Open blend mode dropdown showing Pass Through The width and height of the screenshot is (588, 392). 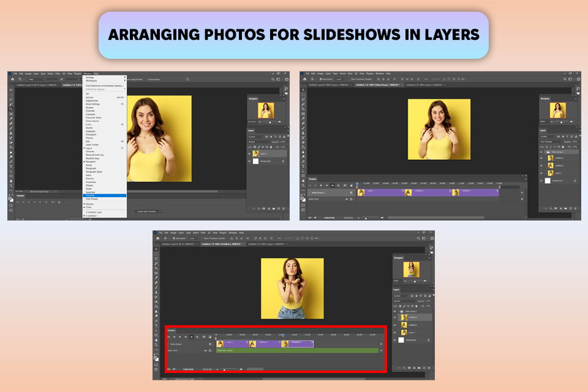(551, 141)
